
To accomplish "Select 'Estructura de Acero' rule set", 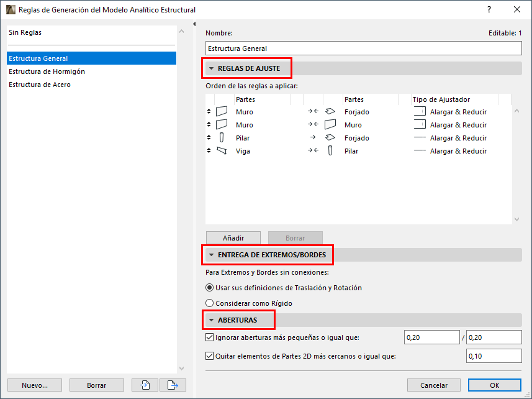I will [92, 85].
